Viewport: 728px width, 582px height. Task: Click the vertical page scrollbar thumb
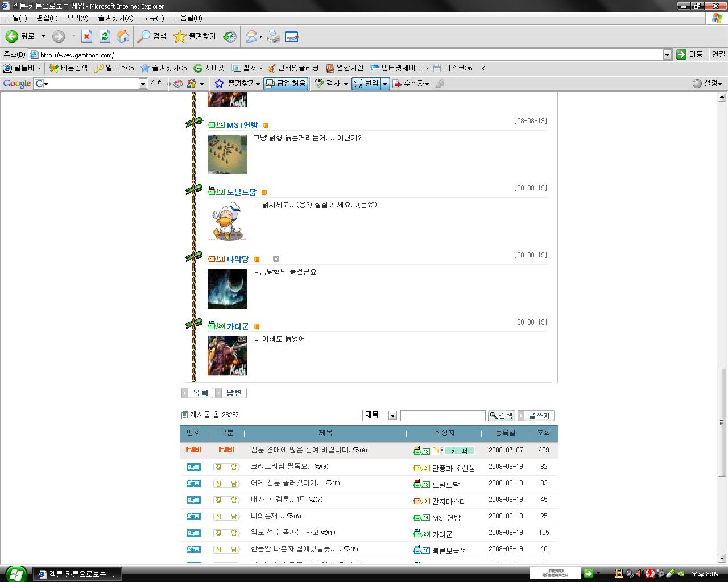coord(722,421)
